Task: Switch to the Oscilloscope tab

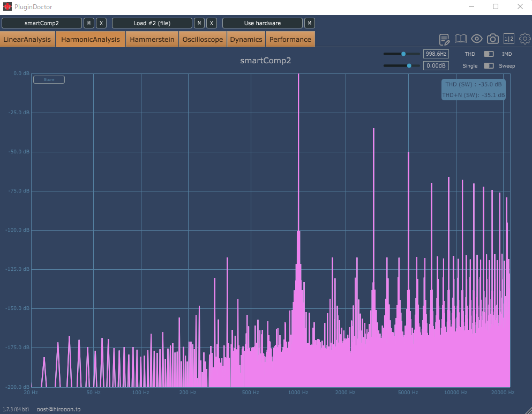Action: tap(203, 39)
